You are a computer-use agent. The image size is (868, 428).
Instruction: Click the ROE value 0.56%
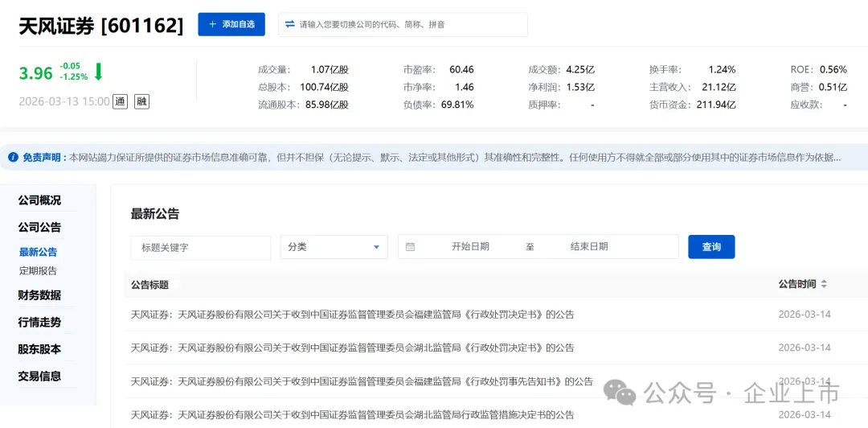tap(833, 70)
